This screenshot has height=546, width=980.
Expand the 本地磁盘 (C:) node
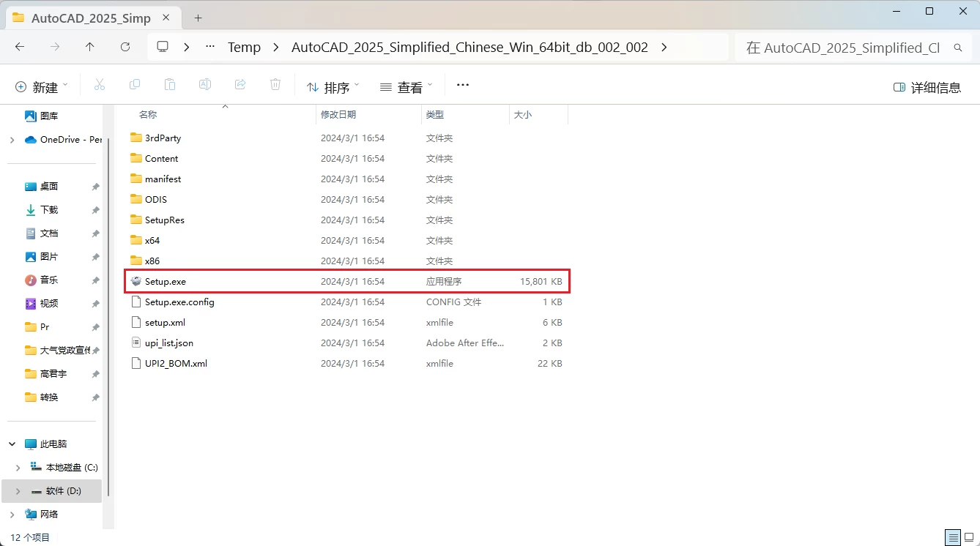18,467
